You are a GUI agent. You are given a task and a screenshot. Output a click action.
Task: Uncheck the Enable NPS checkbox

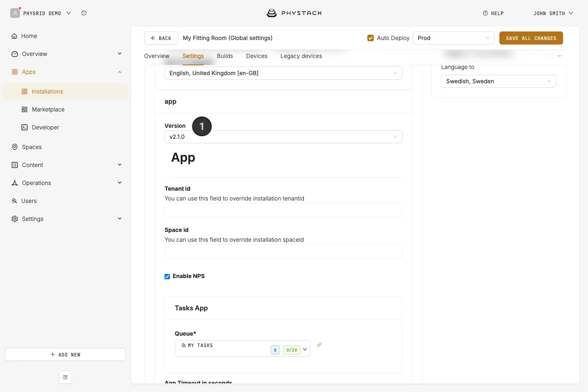[x=167, y=276]
